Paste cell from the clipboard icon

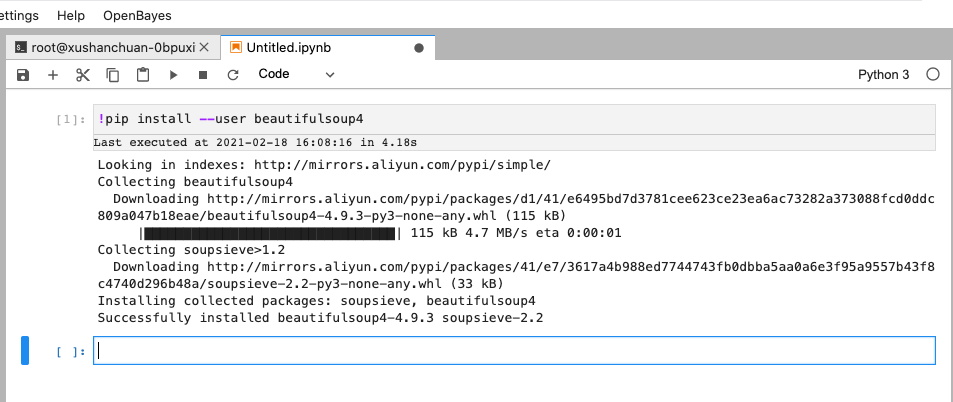[x=143, y=75]
